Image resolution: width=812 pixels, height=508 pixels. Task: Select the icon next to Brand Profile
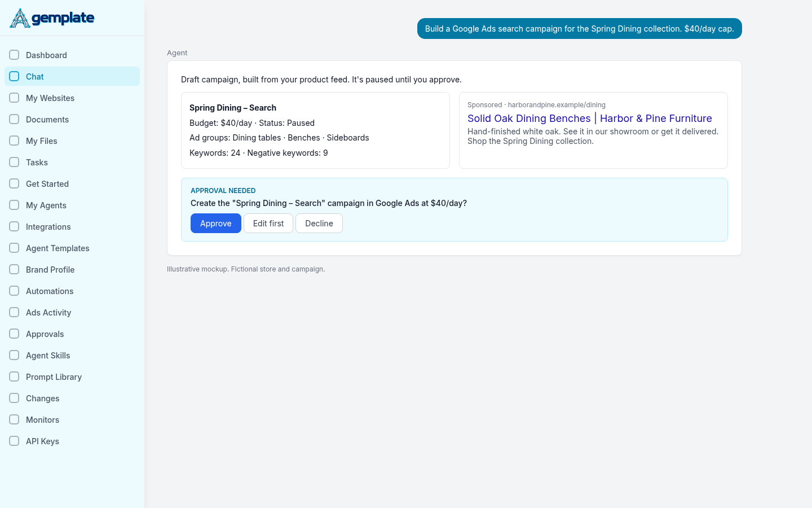pyautogui.click(x=14, y=269)
